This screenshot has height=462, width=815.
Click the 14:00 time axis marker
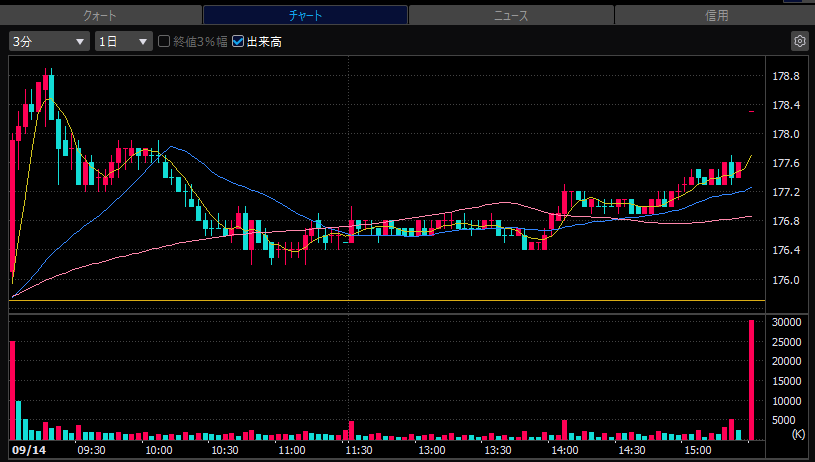(x=564, y=450)
